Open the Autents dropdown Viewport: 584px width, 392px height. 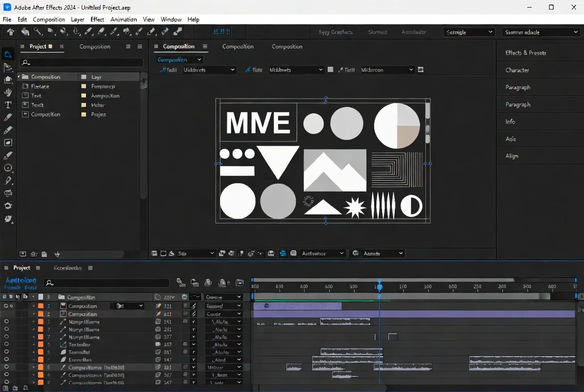point(383,253)
